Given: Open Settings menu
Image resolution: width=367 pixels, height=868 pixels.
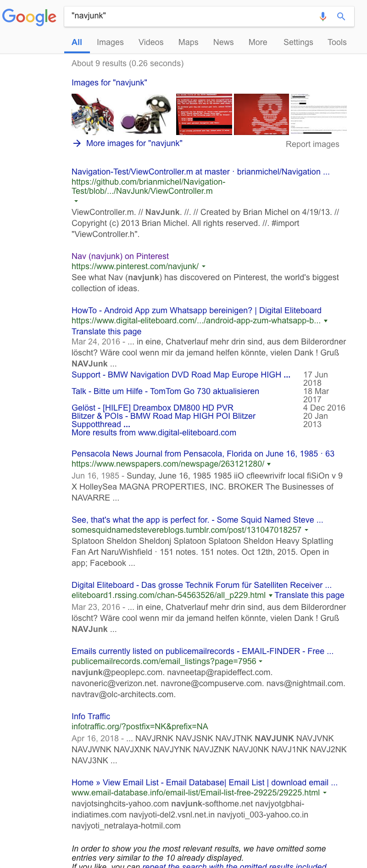Looking at the screenshot, I should (x=298, y=42).
